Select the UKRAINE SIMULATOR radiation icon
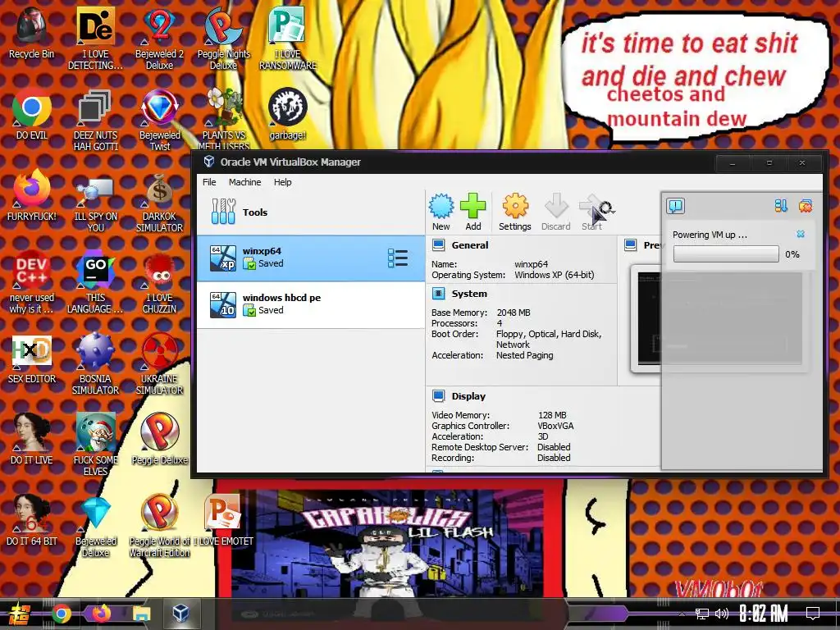 click(x=160, y=364)
